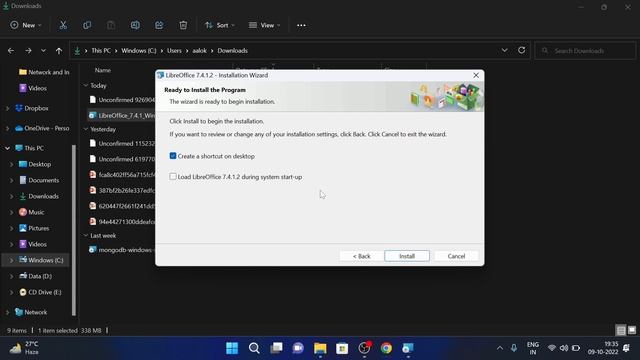Click the Share icon in Explorer toolbar
The height and width of the screenshot is (360, 640).
(159, 25)
